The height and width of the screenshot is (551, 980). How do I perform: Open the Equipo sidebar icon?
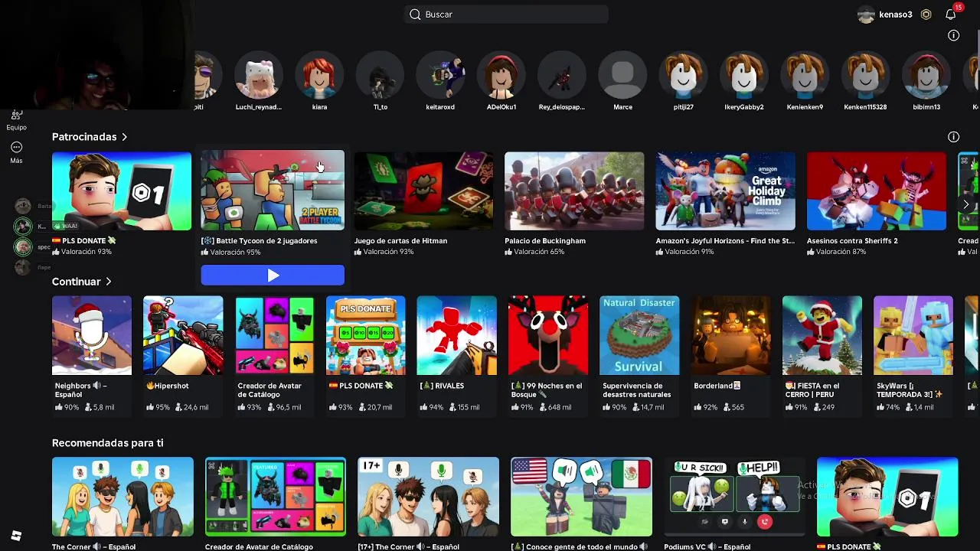pos(16,119)
